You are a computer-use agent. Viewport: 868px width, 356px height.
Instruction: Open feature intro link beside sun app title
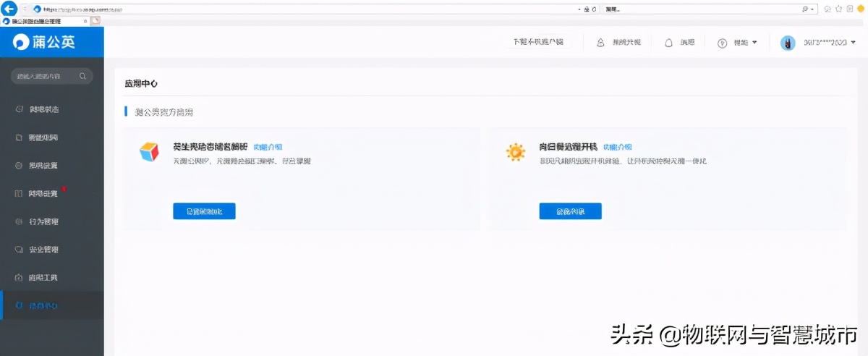coord(618,147)
